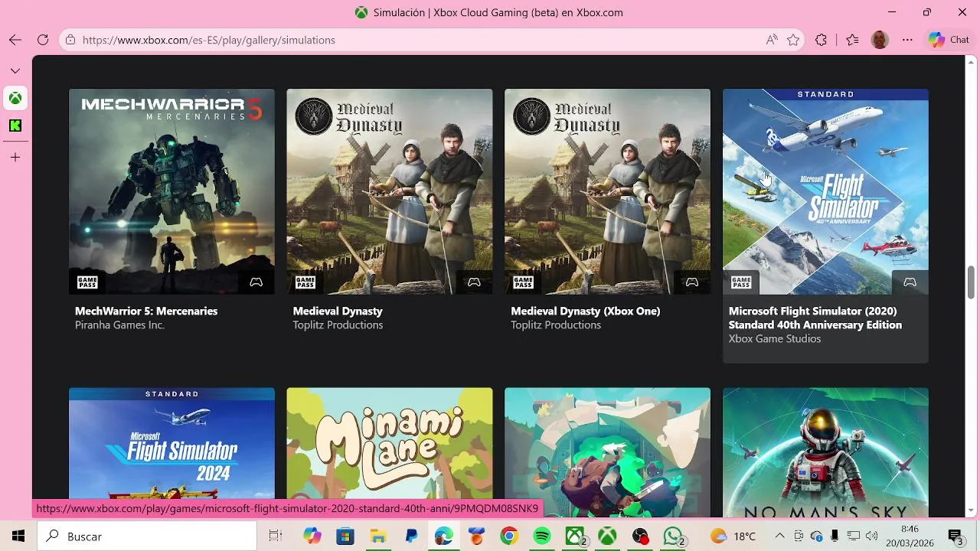The width and height of the screenshot is (980, 551).
Task: Open Medieval Dynasty (Xbox One) cover art
Action: point(607,191)
